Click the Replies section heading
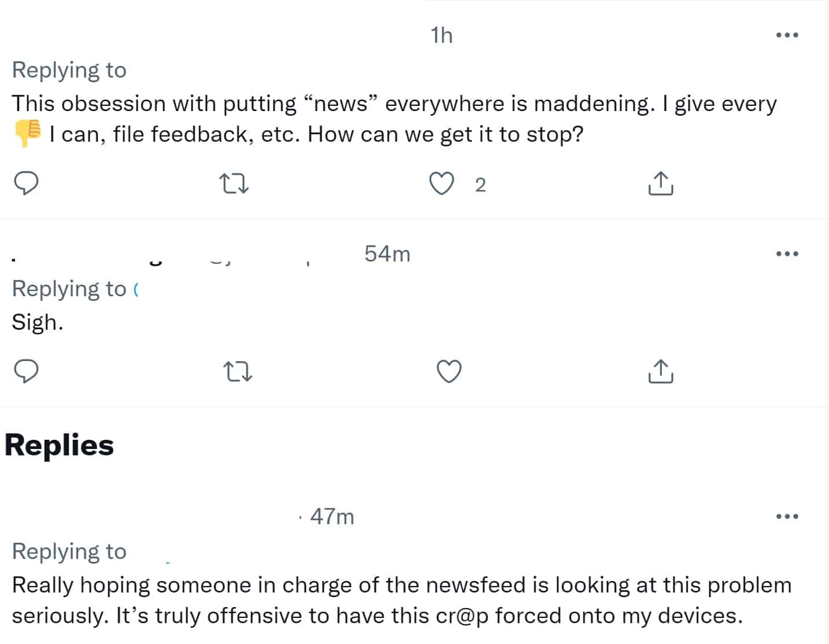829x644 pixels. [60, 445]
